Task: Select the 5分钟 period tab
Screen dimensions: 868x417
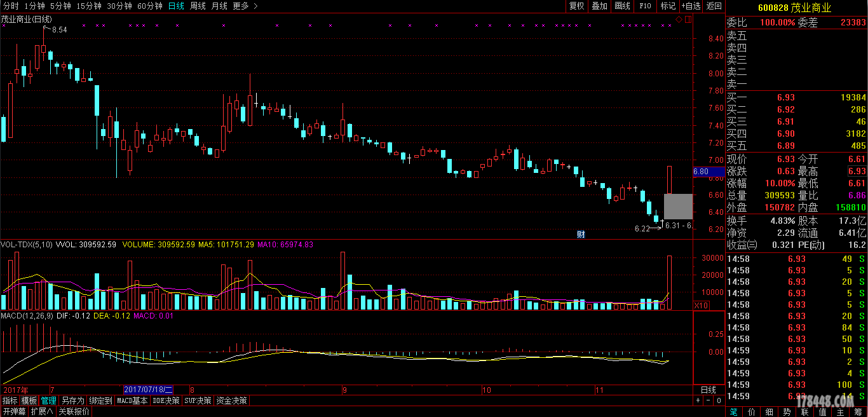Action: click(x=60, y=6)
